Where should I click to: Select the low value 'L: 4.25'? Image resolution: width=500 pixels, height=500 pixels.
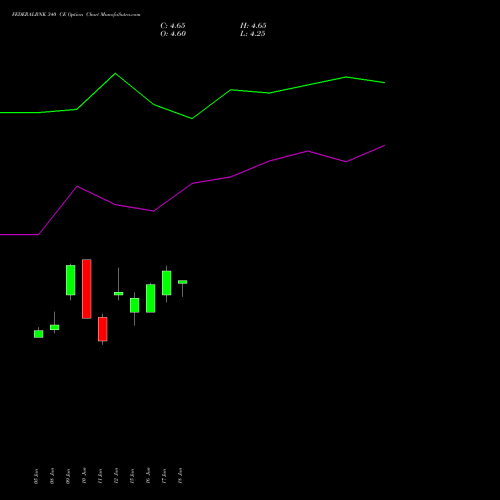[253, 34]
